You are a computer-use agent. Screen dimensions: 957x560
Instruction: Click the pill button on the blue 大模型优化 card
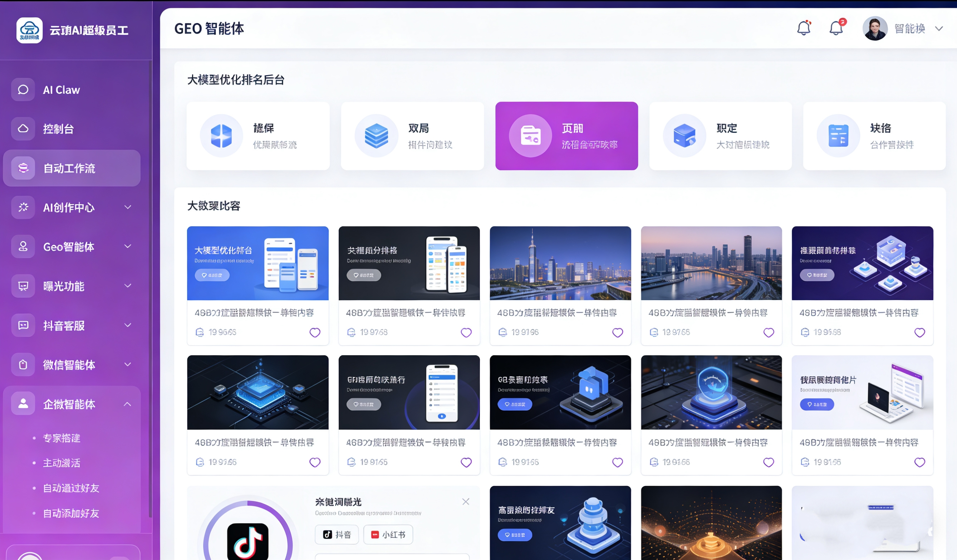click(x=212, y=275)
